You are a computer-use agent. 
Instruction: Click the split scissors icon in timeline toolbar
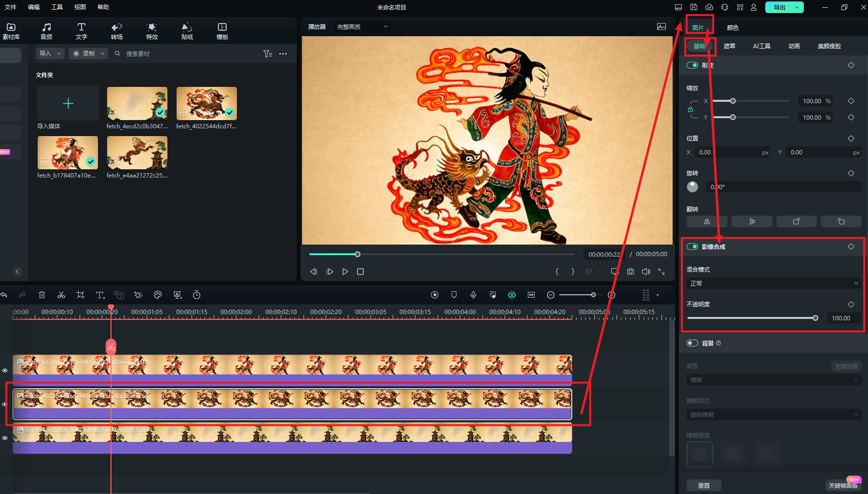(61, 295)
